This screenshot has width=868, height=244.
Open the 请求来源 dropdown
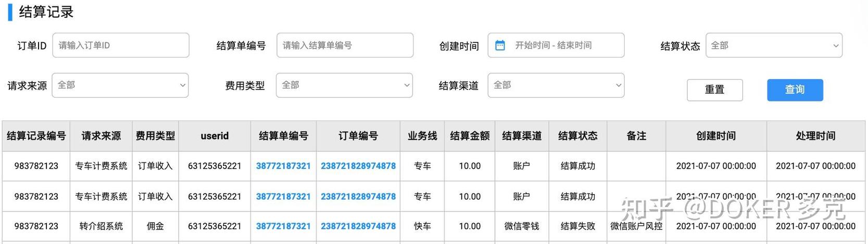(120, 85)
